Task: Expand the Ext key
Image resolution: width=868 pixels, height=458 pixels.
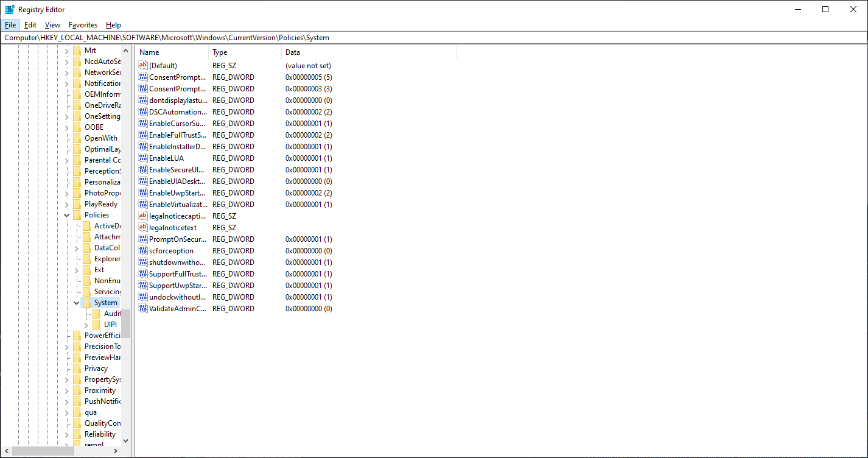Action: [x=77, y=270]
